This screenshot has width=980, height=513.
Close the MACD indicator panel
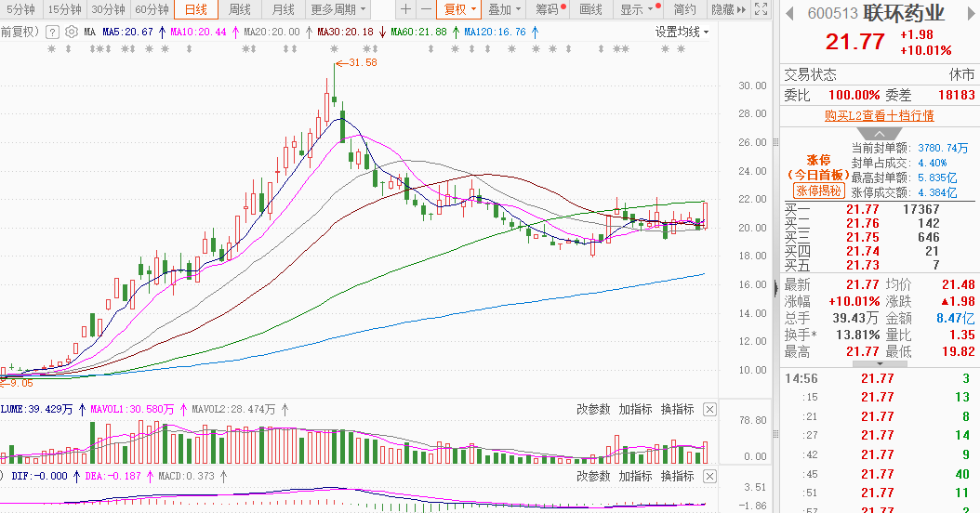709,476
